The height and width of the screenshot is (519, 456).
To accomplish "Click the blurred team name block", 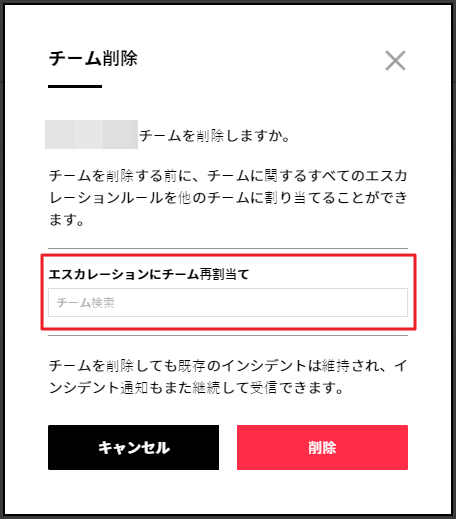I will 91,134.
